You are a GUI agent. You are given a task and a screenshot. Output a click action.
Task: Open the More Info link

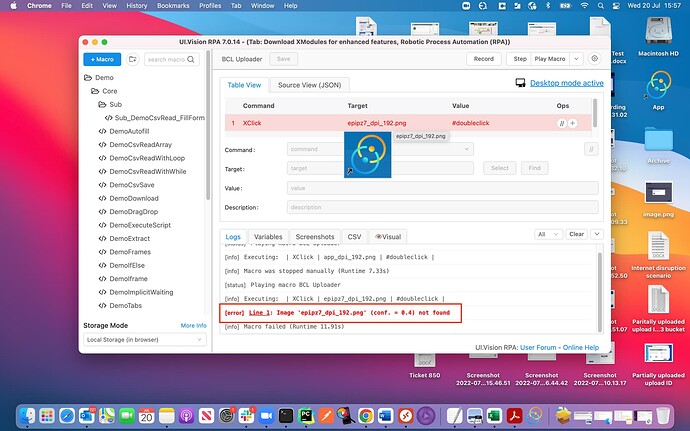194,325
